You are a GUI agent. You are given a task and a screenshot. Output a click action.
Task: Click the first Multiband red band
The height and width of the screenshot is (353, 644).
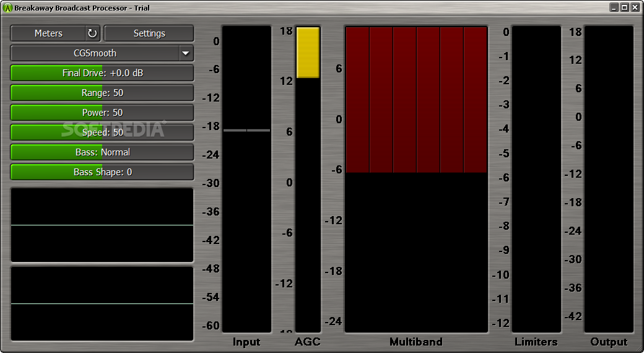coord(357,100)
